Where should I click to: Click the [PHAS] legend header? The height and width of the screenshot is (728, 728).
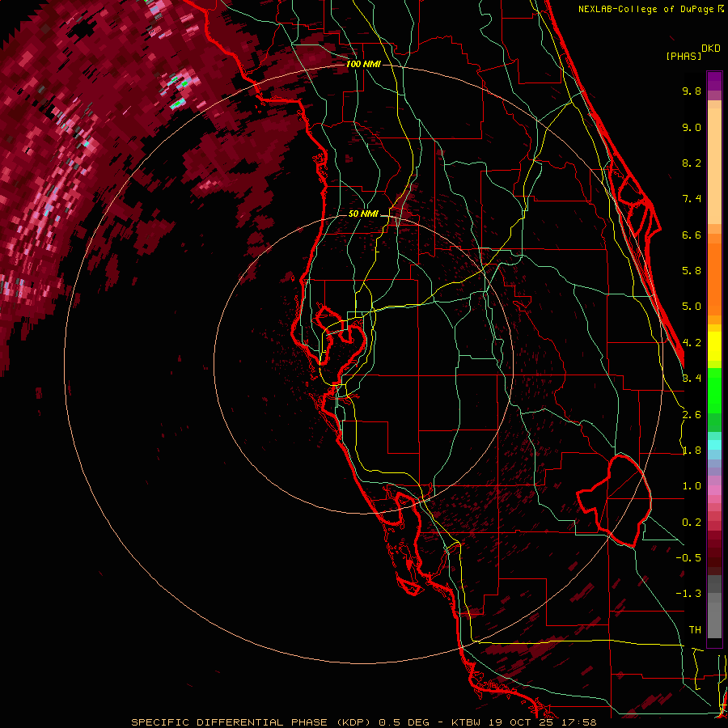point(684,56)
